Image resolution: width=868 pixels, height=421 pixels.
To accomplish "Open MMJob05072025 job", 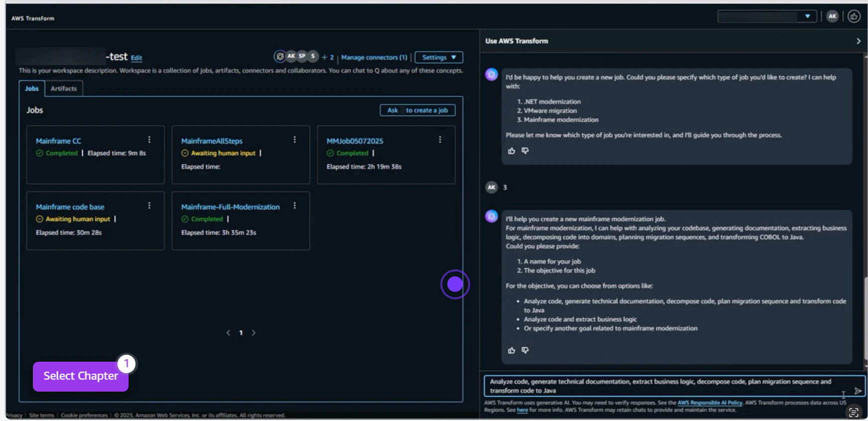I will (355, 141).
